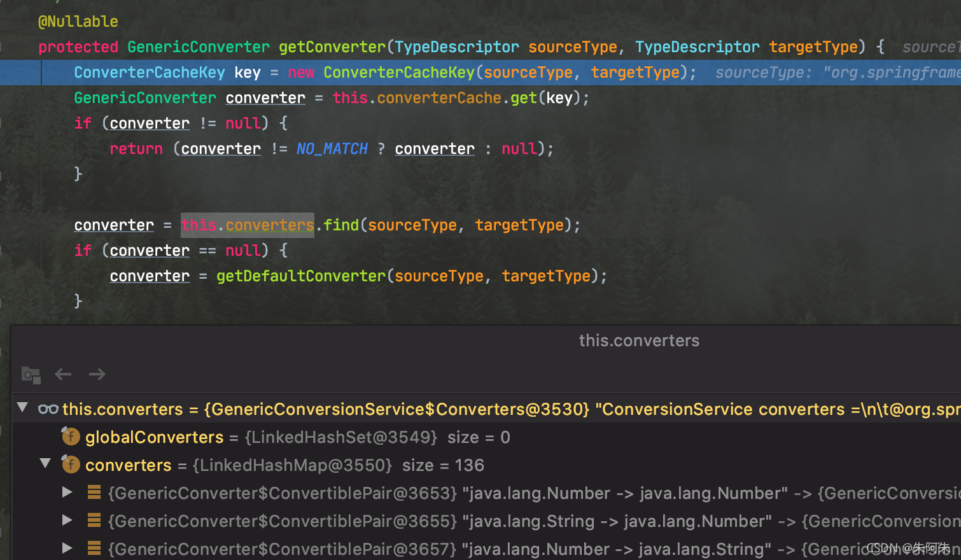
Task: Select the globalConverters LinkedHashSet row
Action: click(486, 437)
